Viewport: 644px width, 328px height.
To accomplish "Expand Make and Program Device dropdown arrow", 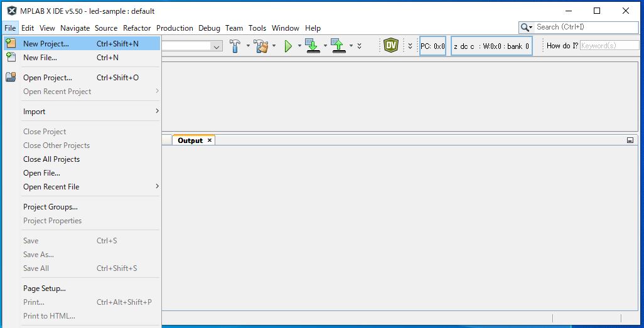I will (x=325, y=46).
